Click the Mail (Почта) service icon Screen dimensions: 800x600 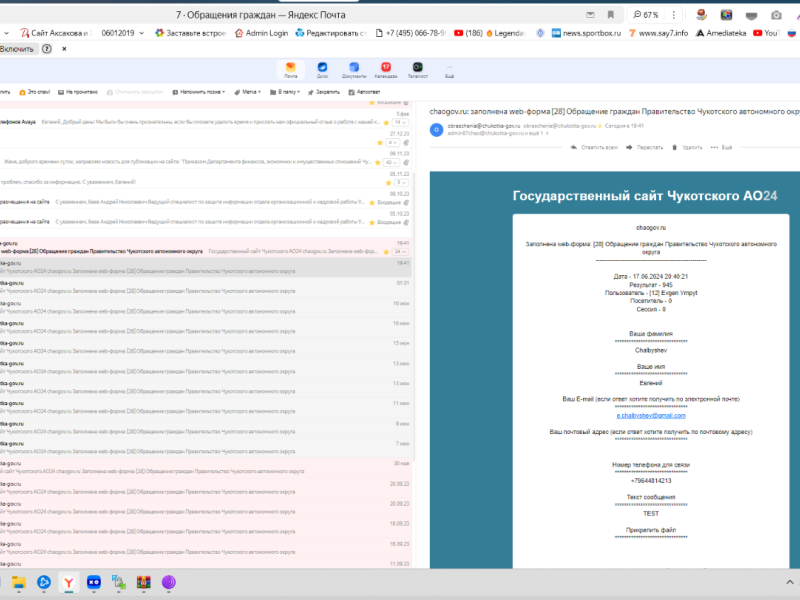(x=290, y=68)
